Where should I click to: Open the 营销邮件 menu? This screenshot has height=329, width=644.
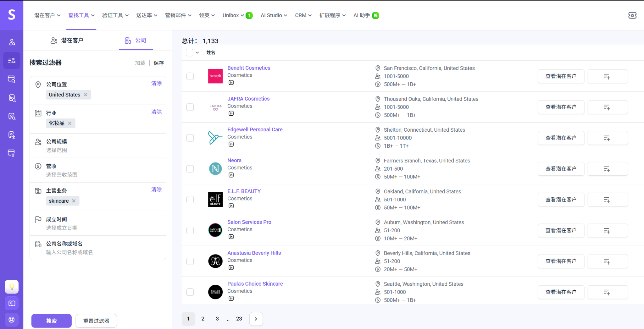(178, 15)
